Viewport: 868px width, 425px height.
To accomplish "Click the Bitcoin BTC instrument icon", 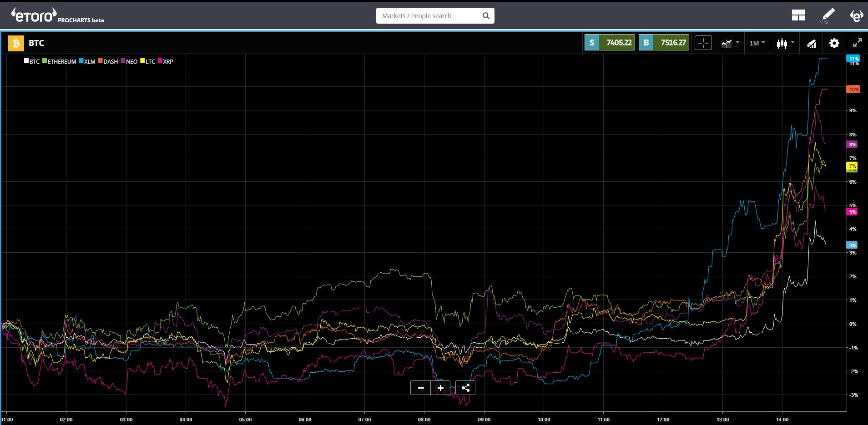I will pos(16,43).
